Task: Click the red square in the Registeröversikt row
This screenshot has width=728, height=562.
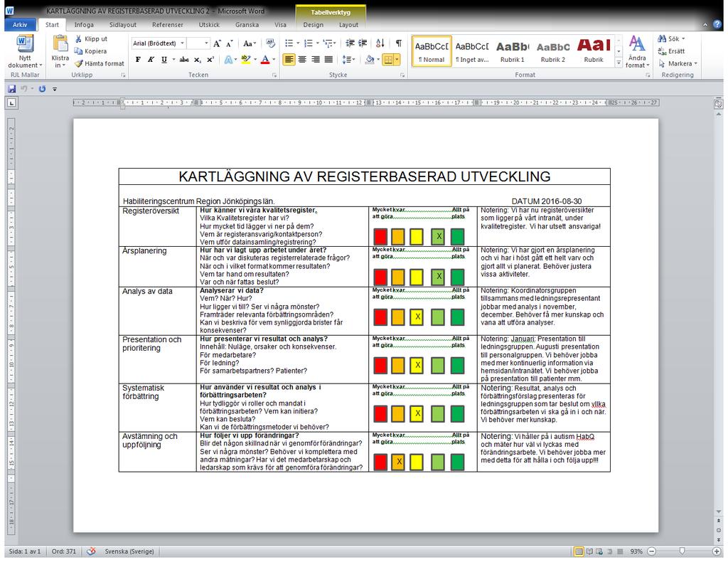Action: coord(380,236)
